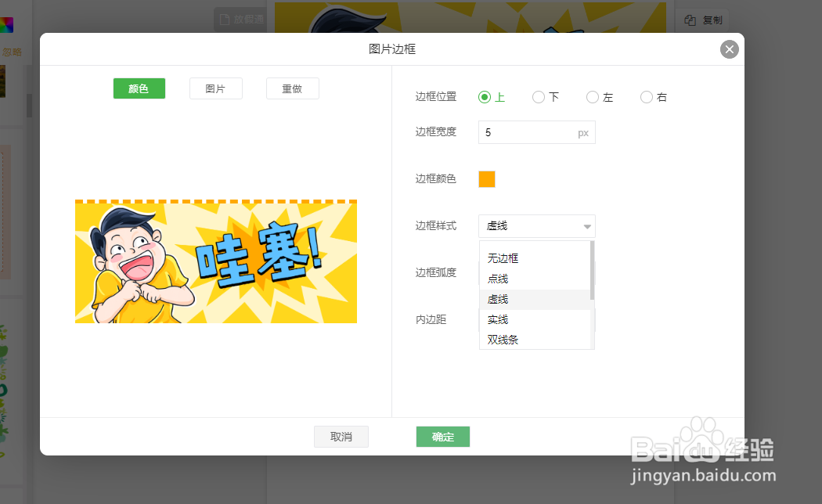
Task: Click the 边框样式 dropdown arrow
Action: tap(587, 226)
